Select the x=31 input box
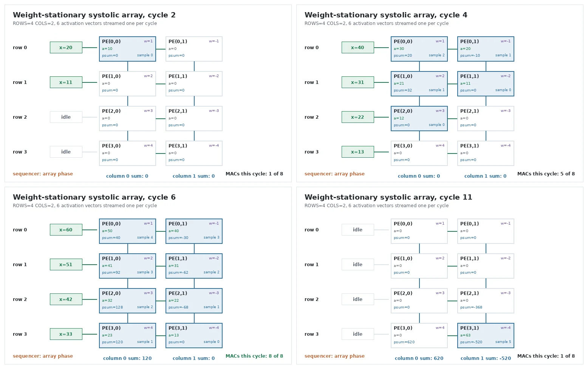This screenshot has height=369, width=588. coord(358,82)
